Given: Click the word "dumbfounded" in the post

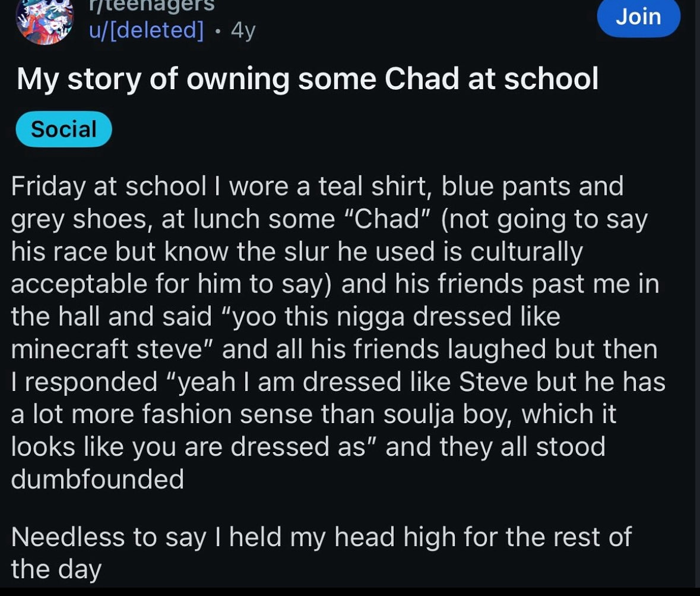Looking at the screenshot, I should (x=97, y=480).
